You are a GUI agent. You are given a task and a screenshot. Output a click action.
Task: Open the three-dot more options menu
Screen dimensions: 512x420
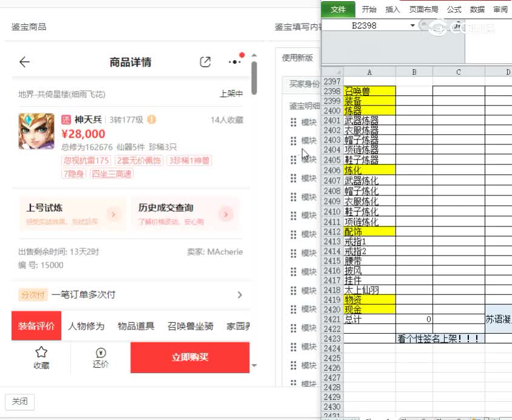coord(234,62)
